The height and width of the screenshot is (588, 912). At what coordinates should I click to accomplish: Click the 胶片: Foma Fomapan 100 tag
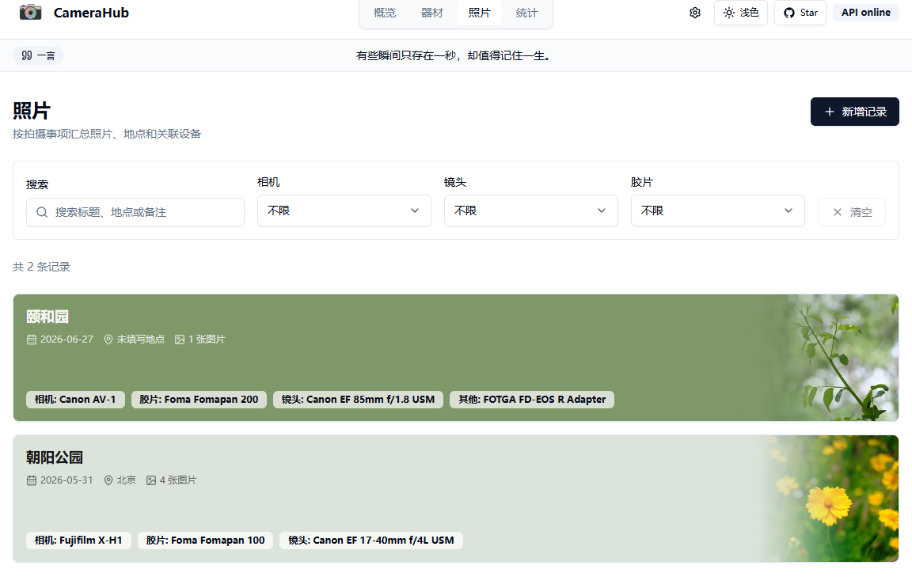(x=205, y=541)
